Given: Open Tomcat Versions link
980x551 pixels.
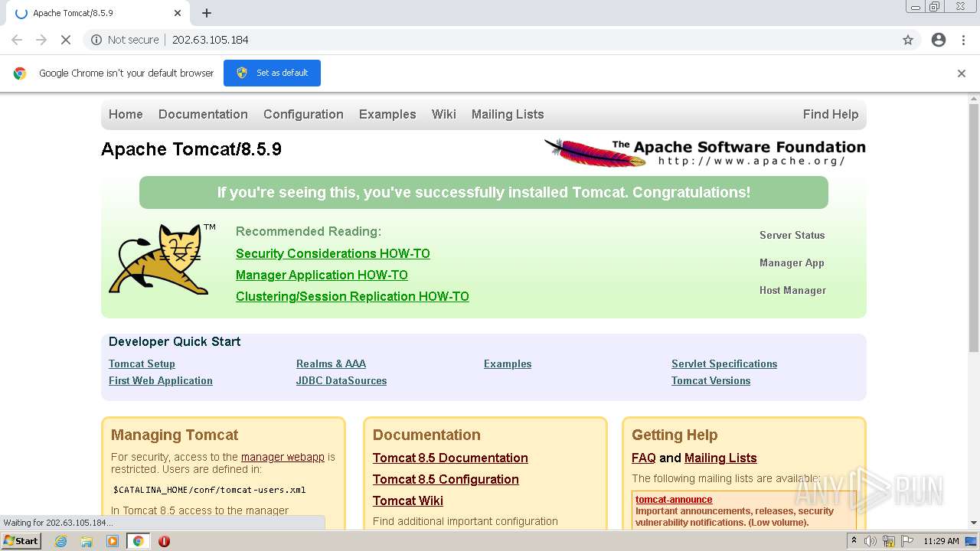Looking at the screenshot, I should coord(710,380).
